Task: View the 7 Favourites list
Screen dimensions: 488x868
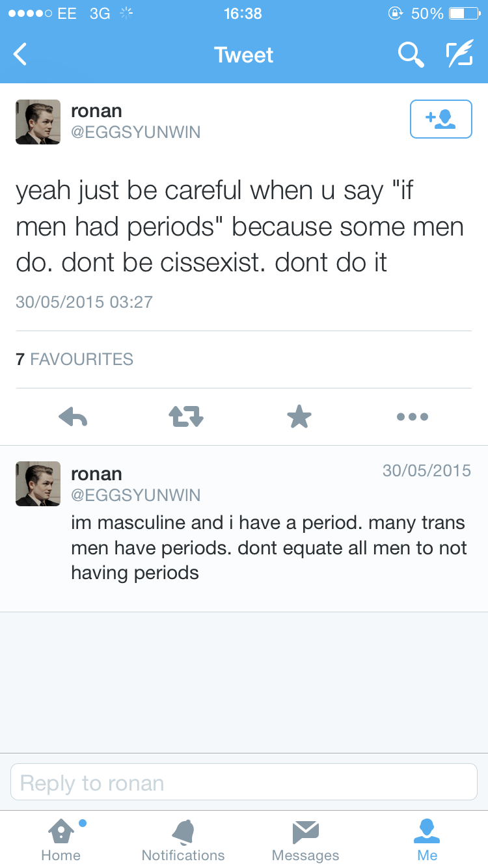Action: tap(74, 359)
